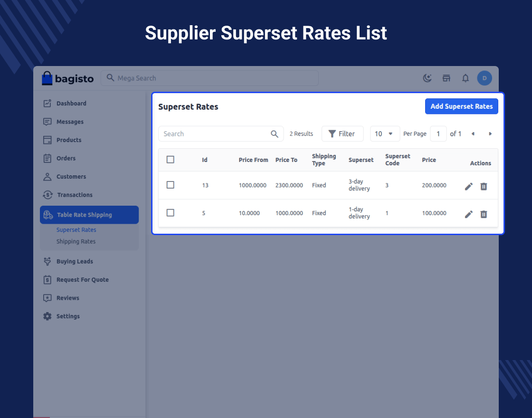532x418 pixels.
Task: Click the 2 Results text
Action: [301, 133]
